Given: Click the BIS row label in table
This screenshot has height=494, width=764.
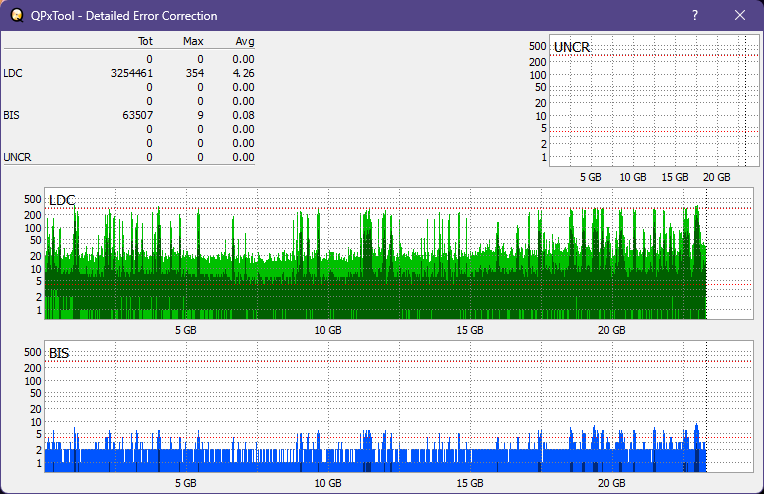Looking at the screenshot, I should pos(11,115).
